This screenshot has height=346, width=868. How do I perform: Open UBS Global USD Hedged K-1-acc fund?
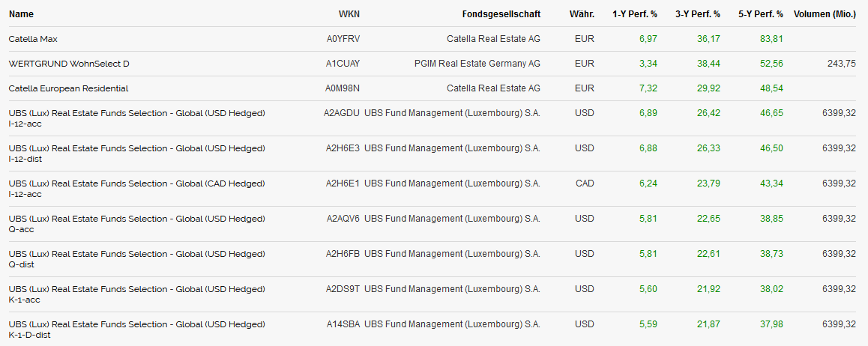tap(137, 294)
